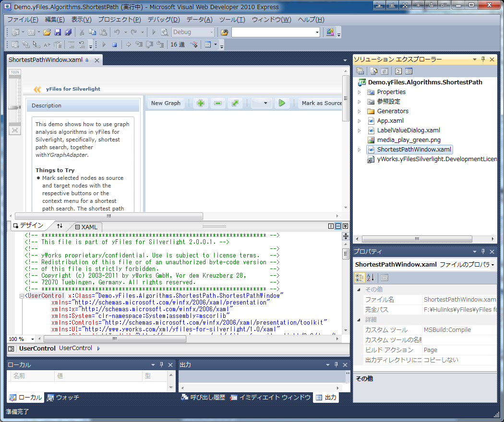Viewport: 504px width, 422px height.
Task: Collapse the pane with double-chevron icon
Action: (x=345, y=226)
